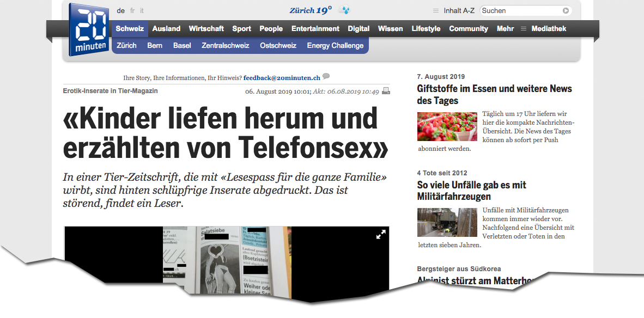Click the article lead paragraph text
The width and height of the screenshot is (644, 318).
tap(224, 191)
